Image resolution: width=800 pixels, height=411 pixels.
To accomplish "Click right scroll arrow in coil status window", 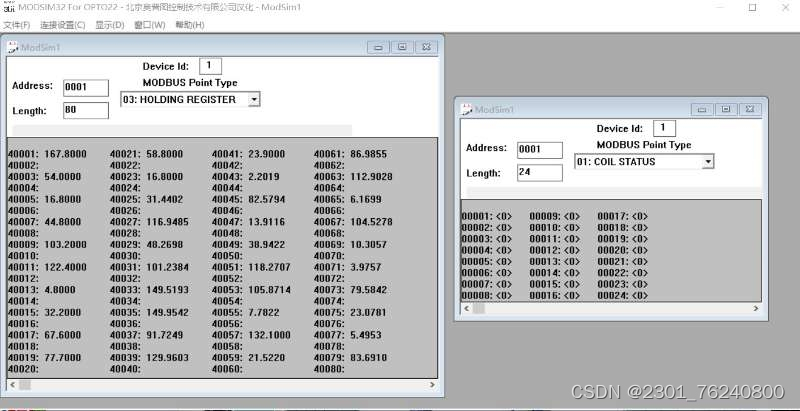I will (x=756, y=308).
